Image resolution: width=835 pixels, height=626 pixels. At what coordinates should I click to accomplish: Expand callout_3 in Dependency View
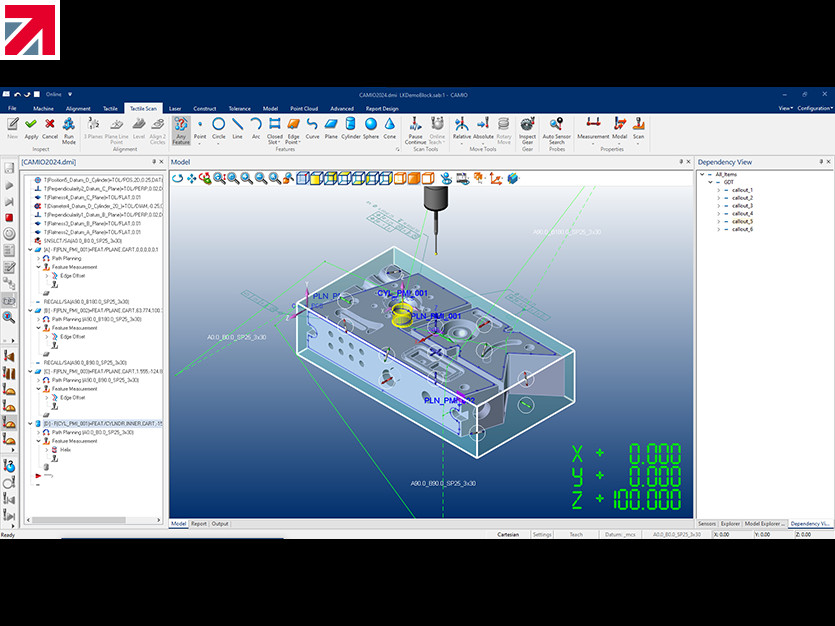pyautogui.click(x=718, y=205)
